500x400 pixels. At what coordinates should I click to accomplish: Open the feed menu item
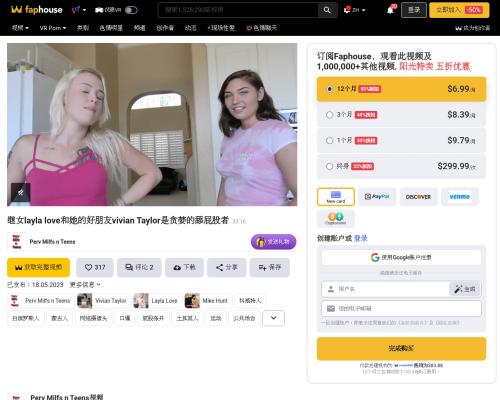point(190,28)
